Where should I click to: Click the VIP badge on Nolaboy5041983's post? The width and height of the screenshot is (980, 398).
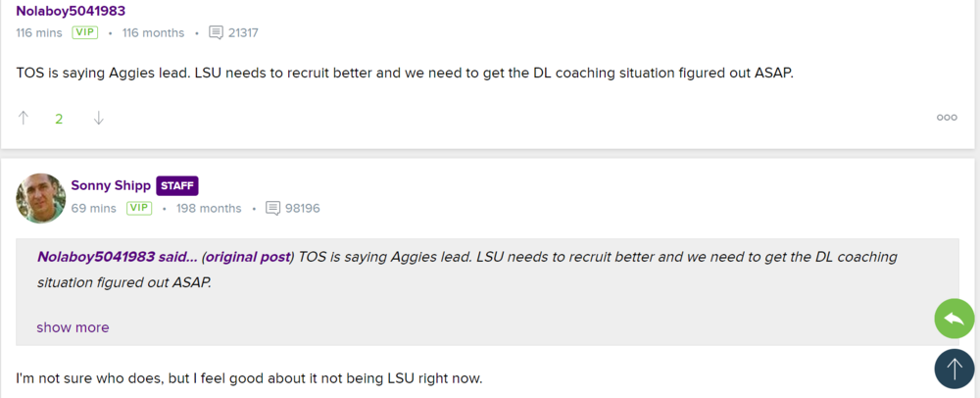click(x=85, y=32)
